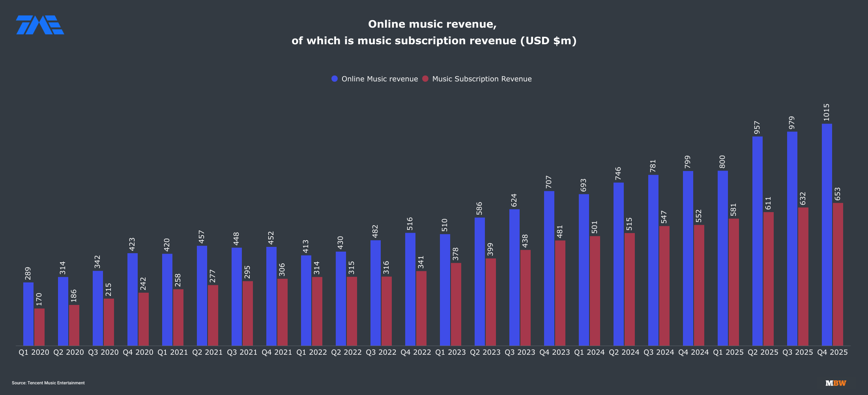Select the blue Q4 2023 bar valued 707
This screenshot has width=868, height=395.
pyautogui.click(x=549, y=269)
